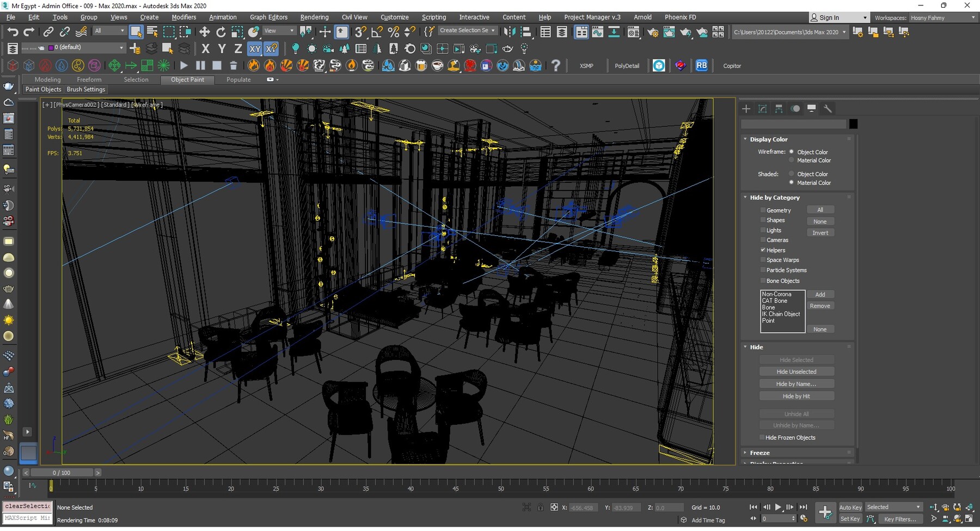The image size is (980, 531).
Task: Select the Select and Move tool
Action: tap(205, 32)
